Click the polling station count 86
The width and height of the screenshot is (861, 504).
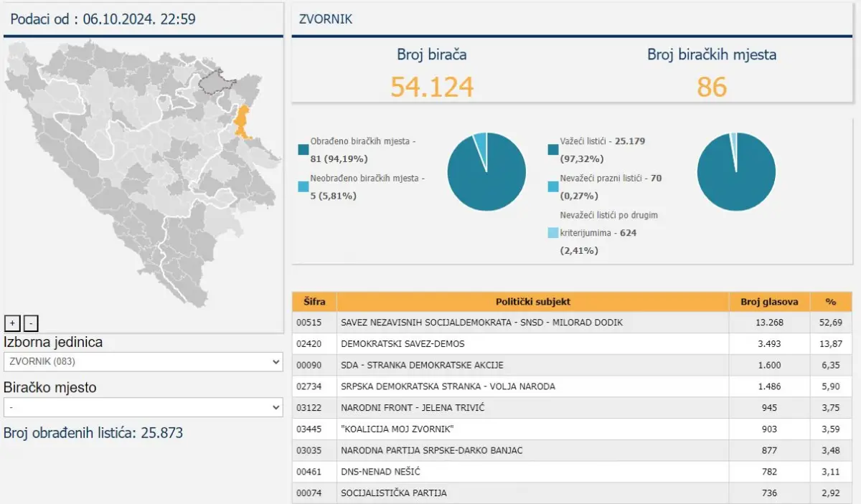pos(712,87)
